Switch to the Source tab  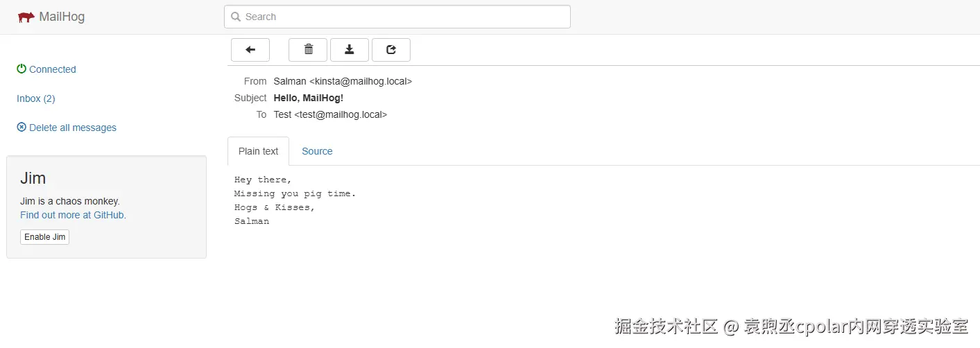[x=317, y=151]
